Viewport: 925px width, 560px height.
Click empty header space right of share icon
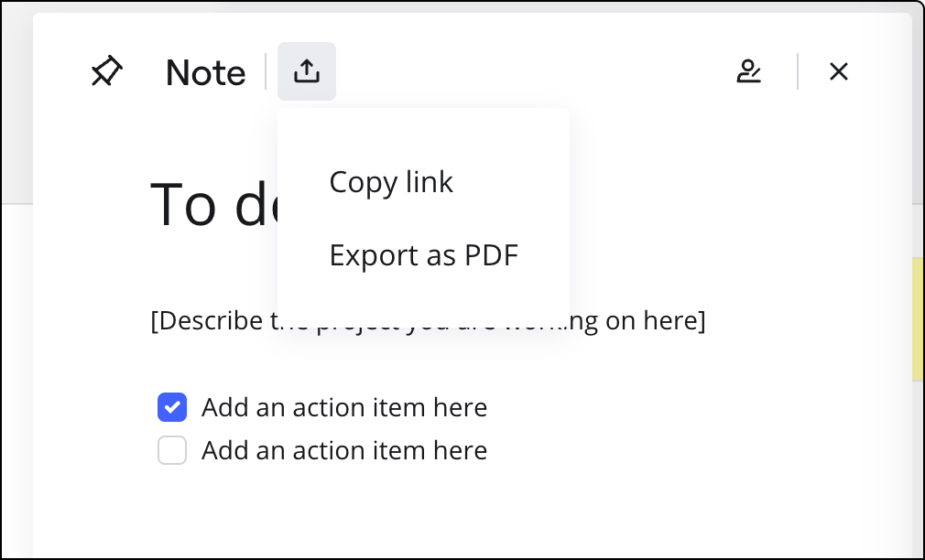pos(531,71)
